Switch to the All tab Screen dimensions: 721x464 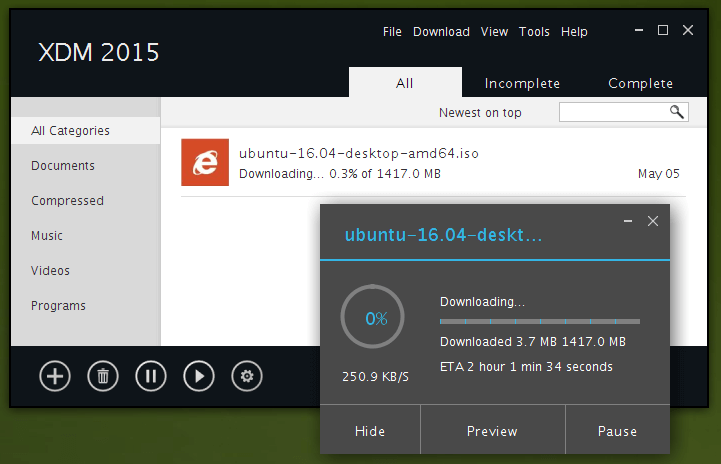pos(405,82)
